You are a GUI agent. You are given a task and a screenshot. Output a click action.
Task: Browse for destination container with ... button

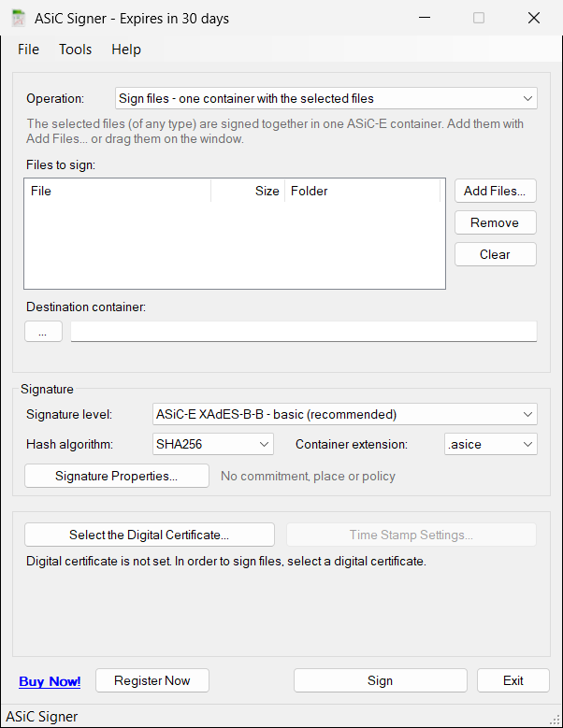point(43,332)
